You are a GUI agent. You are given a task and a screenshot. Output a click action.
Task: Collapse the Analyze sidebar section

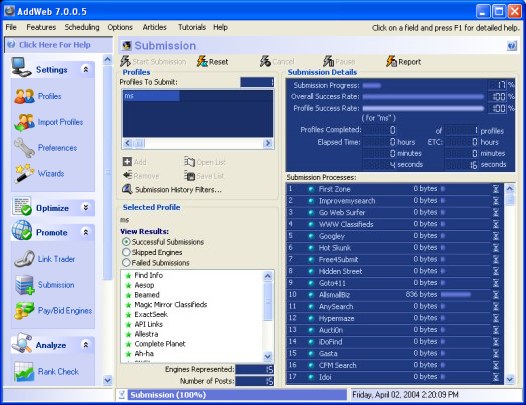pos(86,345)
